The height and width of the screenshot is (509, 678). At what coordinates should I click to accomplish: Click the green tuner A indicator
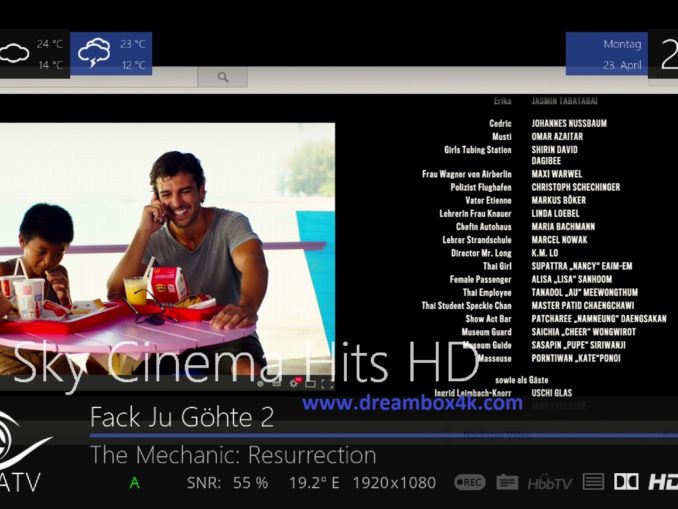pos(134,483)
